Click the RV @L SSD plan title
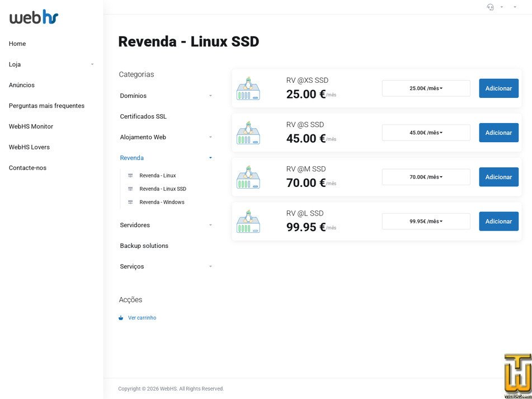 pyautogui.click(x=305, y=213)
